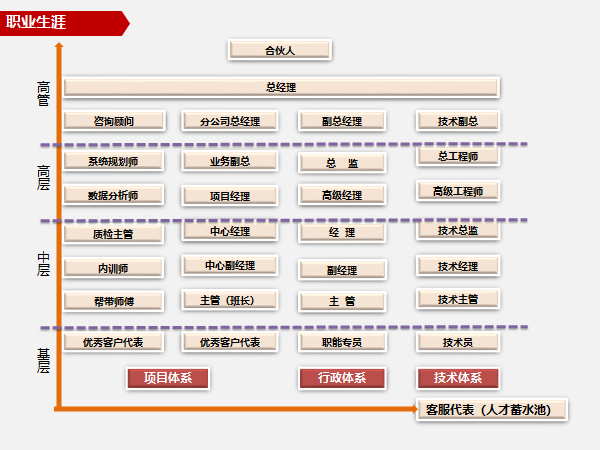
Task: Click the 帮带师傅 box
Action: point(113,301)
